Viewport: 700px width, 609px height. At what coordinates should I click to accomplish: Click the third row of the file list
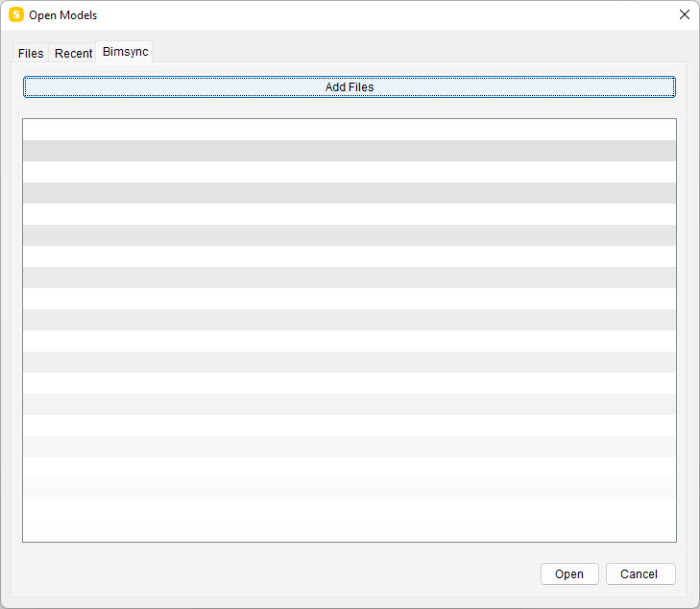point(350,172)
